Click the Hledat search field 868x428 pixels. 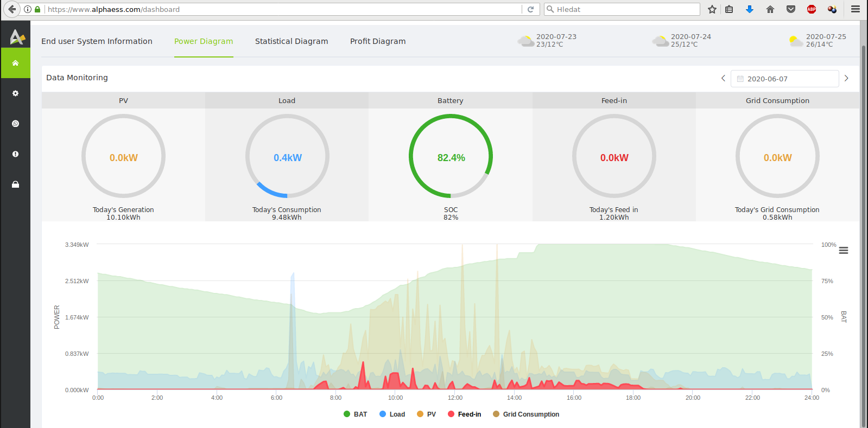pyautogui.click(x=624, y=9)
